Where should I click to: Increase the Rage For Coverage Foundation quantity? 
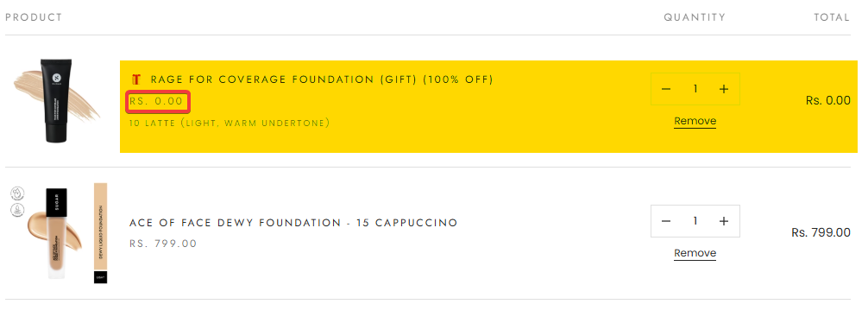pyautogui.click(x=724, y=89)
